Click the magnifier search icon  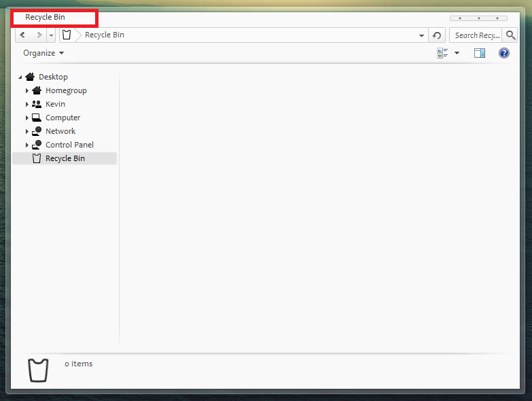tap(510, 35)
